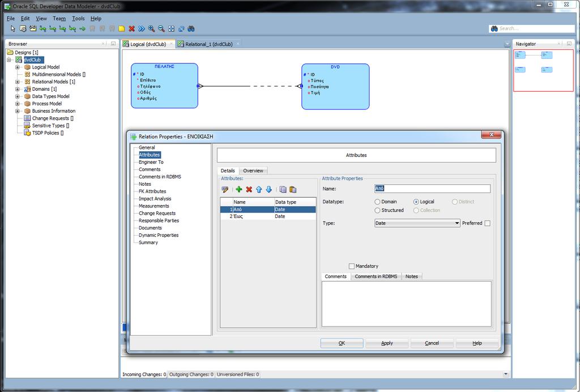Viewport: 580px width, 392px height.
Task: Expand the Relational Models [1] node
Action: pyautogui.click(x=18, y=82)
